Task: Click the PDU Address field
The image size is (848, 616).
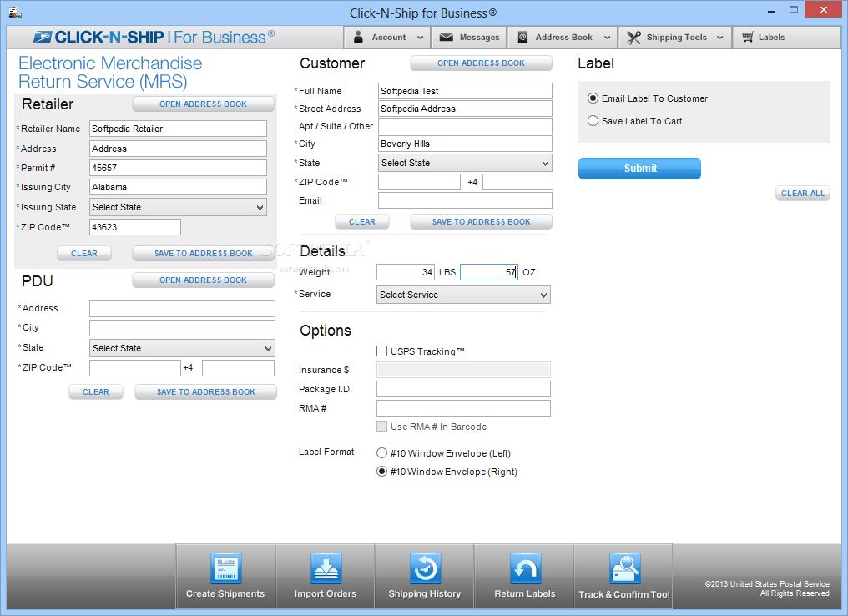Action: pos(182,309)
